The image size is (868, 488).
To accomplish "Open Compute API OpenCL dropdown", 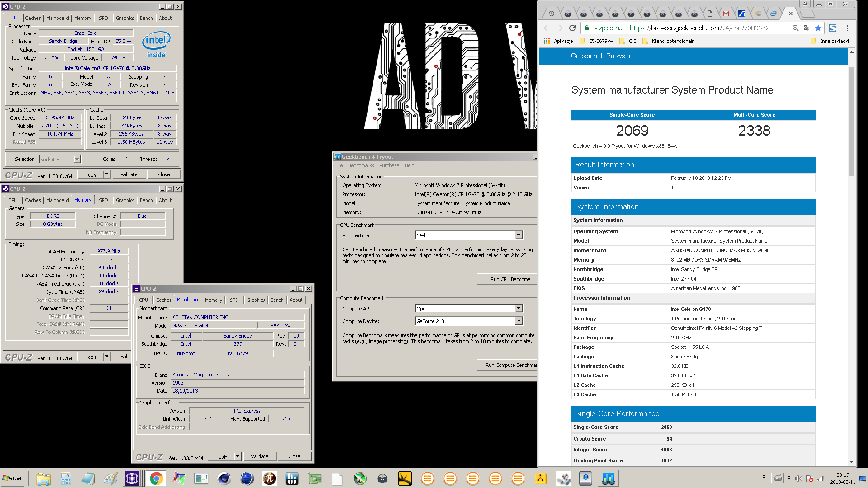I will coord(519,309).
